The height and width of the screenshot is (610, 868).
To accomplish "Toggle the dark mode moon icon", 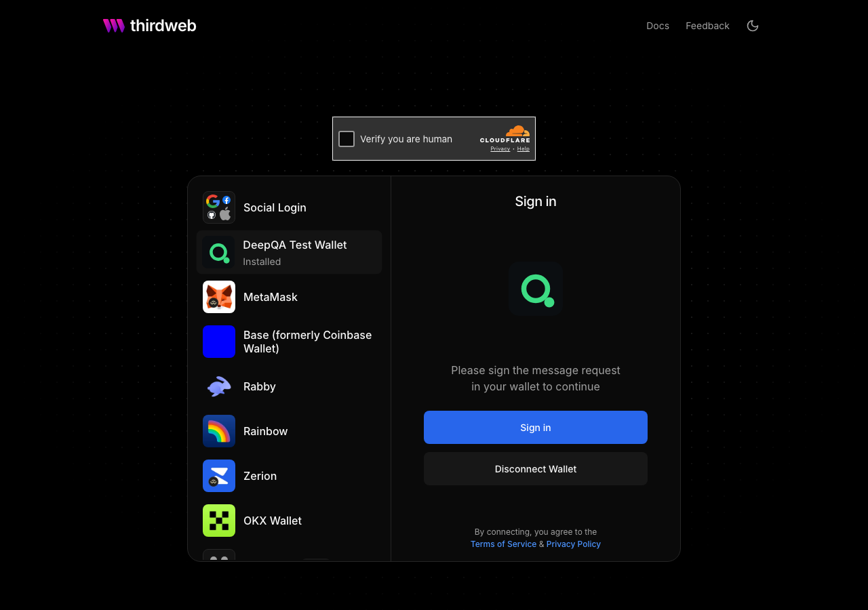I will coord(753,26).
